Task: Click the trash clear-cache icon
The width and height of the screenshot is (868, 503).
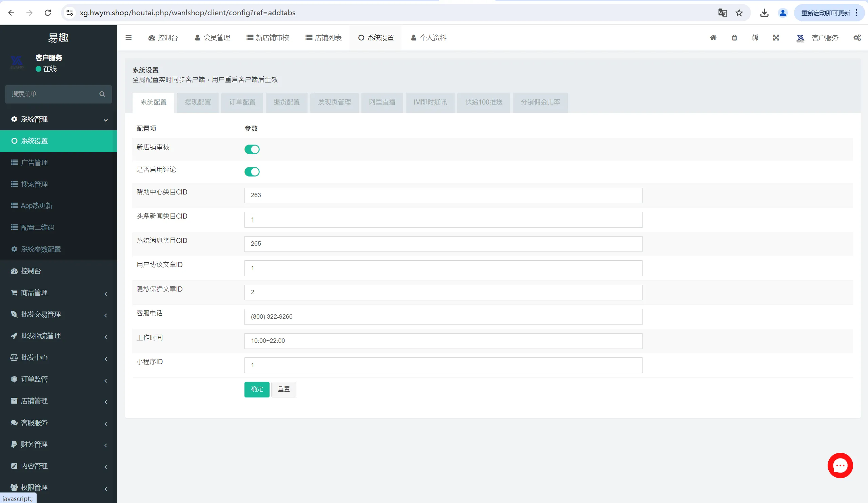Action: click(734, 38)
